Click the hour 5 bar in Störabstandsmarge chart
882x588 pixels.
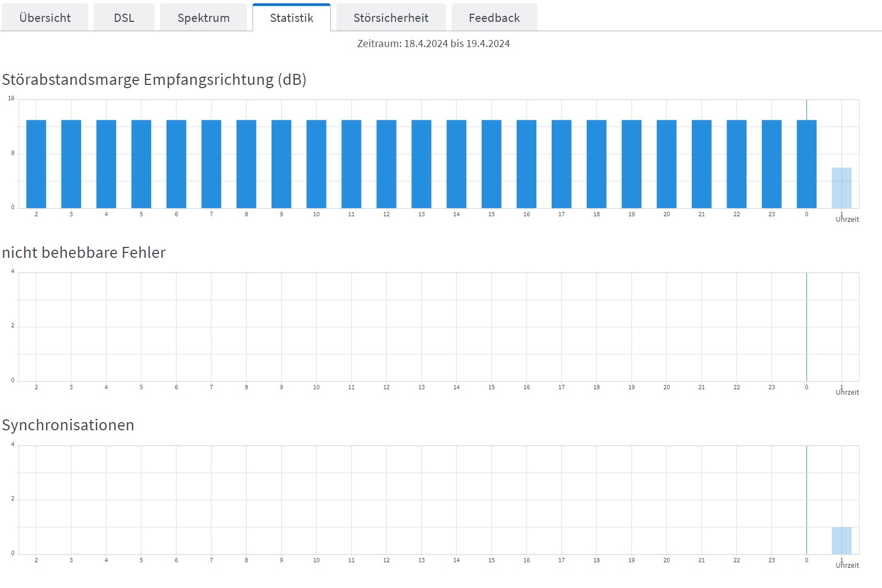point(141,164)
